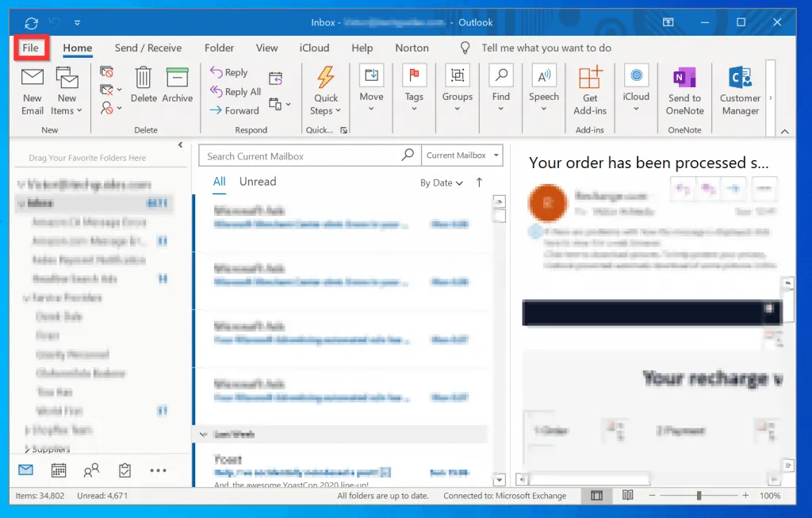812x518 pixels.
Task: Open the Folder ribbon tab
Action: 219,48
